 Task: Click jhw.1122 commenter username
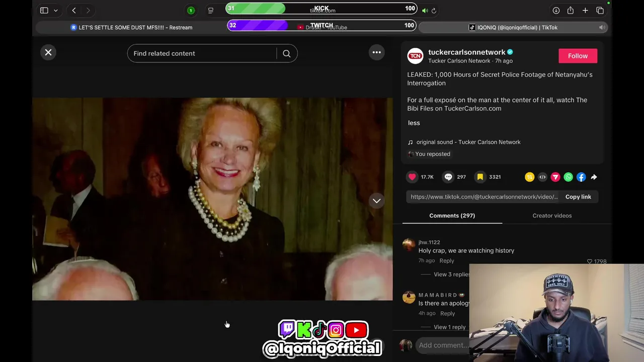(x=429, y=242)
